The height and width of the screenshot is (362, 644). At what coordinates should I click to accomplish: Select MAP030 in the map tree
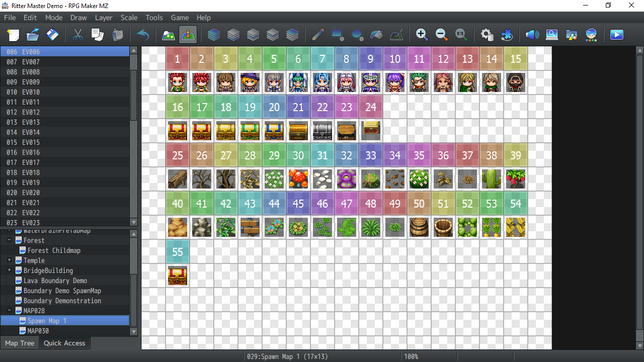pyautogui.click(x=38, y=331)
